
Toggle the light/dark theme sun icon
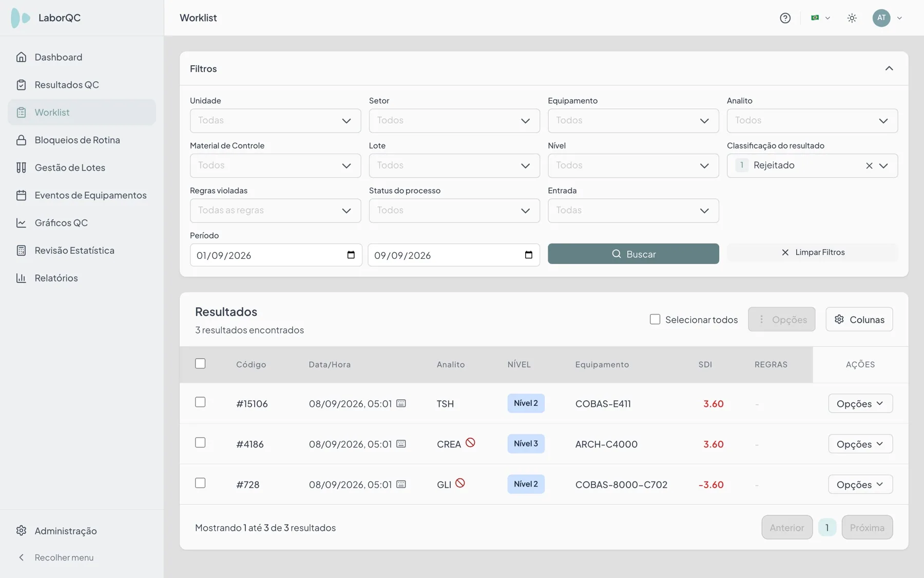click(x=852, y=18)
